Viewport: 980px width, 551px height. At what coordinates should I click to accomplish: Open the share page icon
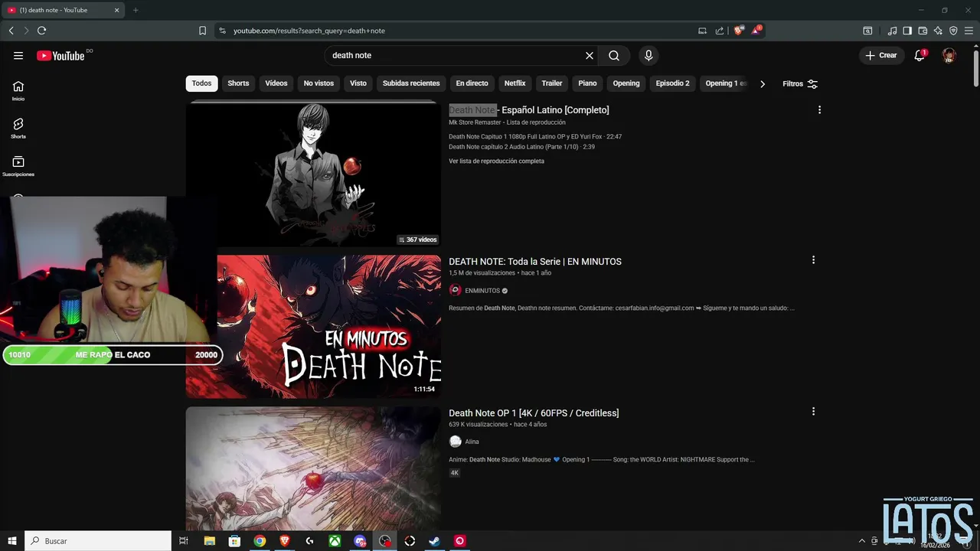[x=720, y=31]
